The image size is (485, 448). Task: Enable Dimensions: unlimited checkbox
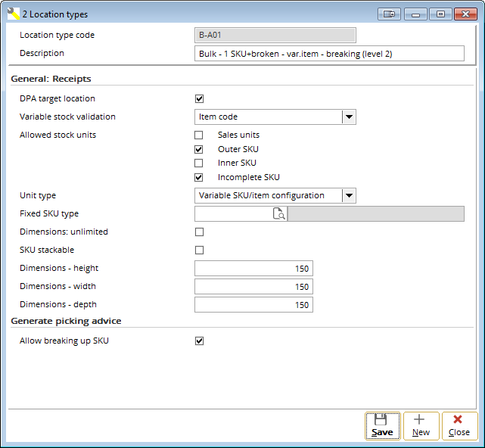point(200,232)
